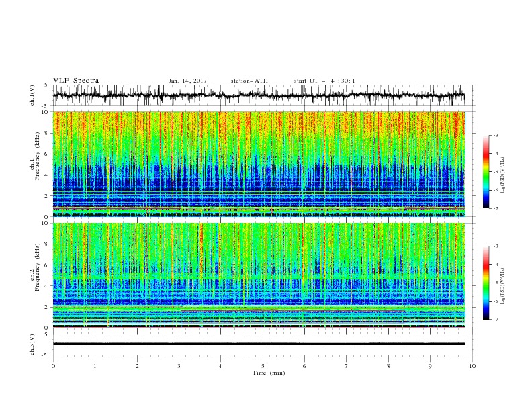This screenshot has height=411, width=532.
Task: Click the "2" kHz tick of ch.2 spectrogram
Action: pyautogui.click(x=47, y=307)
